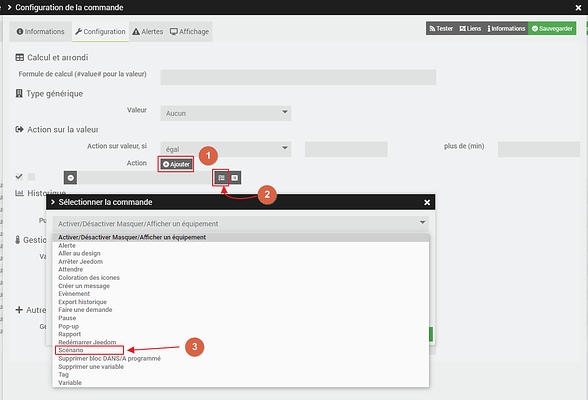
Task: Select Scénario from the command list
Action: tap(70, 350)
